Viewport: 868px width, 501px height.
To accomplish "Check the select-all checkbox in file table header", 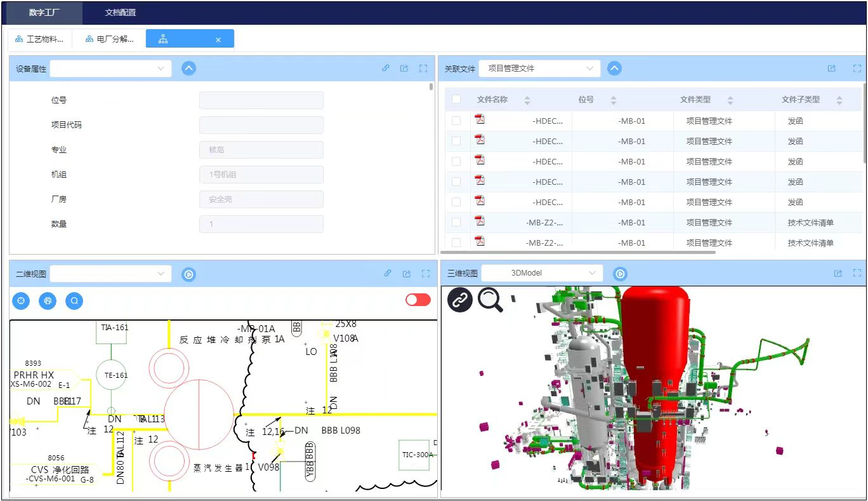I will click(456, 99).
